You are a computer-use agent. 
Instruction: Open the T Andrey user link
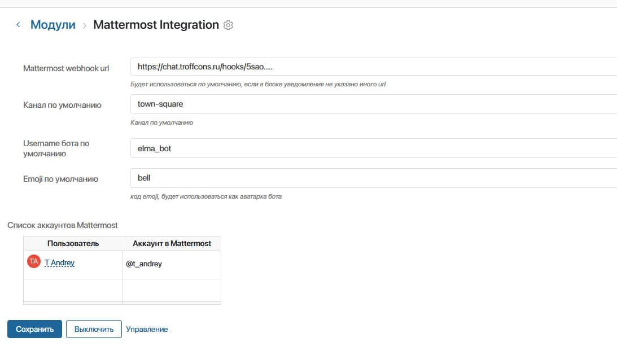coord(59,263)
